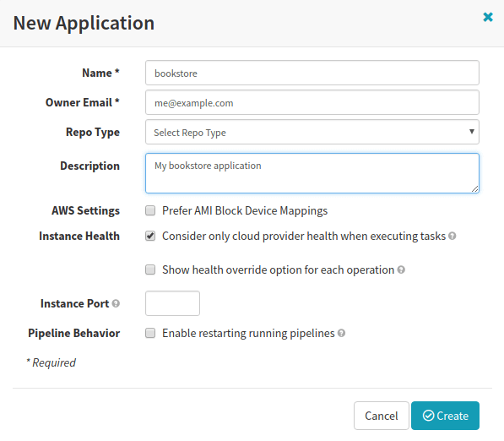The image size is (504, 441).
Task: Click help icon next to cloud provider health
Action: (x=453, y=236)
